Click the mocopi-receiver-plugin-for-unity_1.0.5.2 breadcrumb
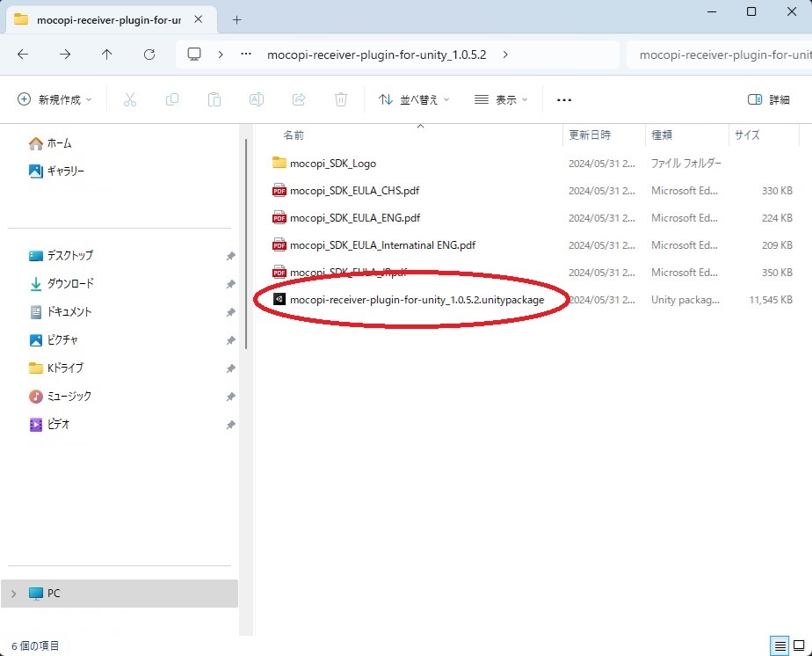Viewport: 812px width, 656px height. (x=376, y=55)
